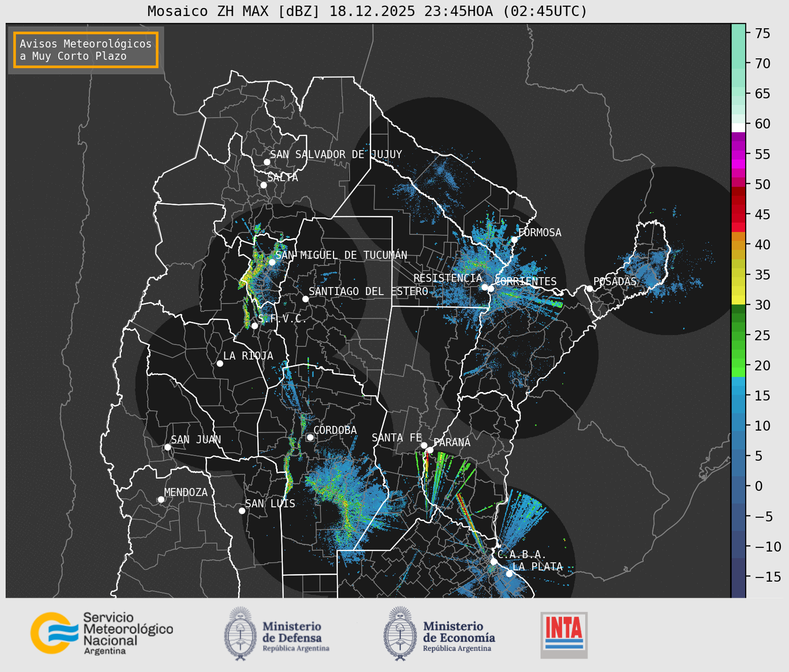Select the Córdoba city marker dot
789x672 pixels.
coord(310,437)
